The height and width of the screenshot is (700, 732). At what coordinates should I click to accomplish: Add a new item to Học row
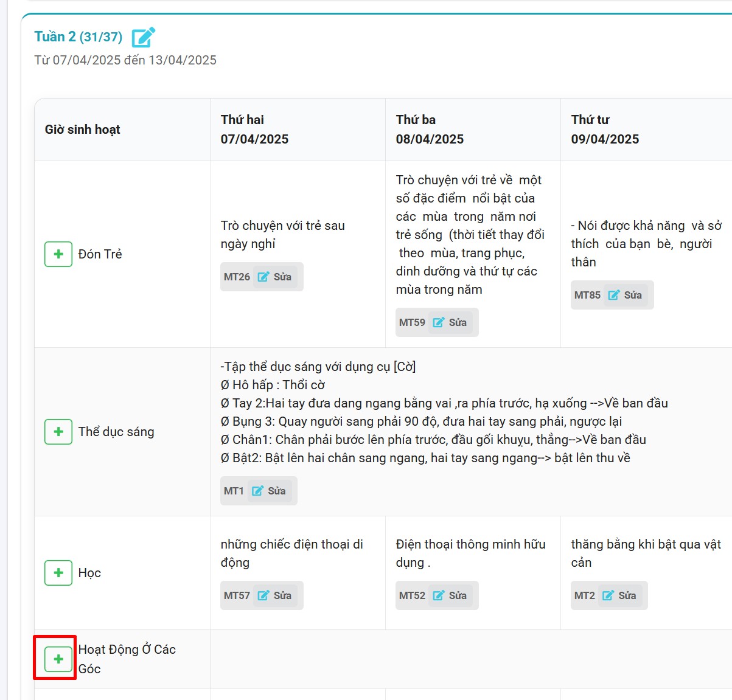pyautogui.click(x=58, y=573)
